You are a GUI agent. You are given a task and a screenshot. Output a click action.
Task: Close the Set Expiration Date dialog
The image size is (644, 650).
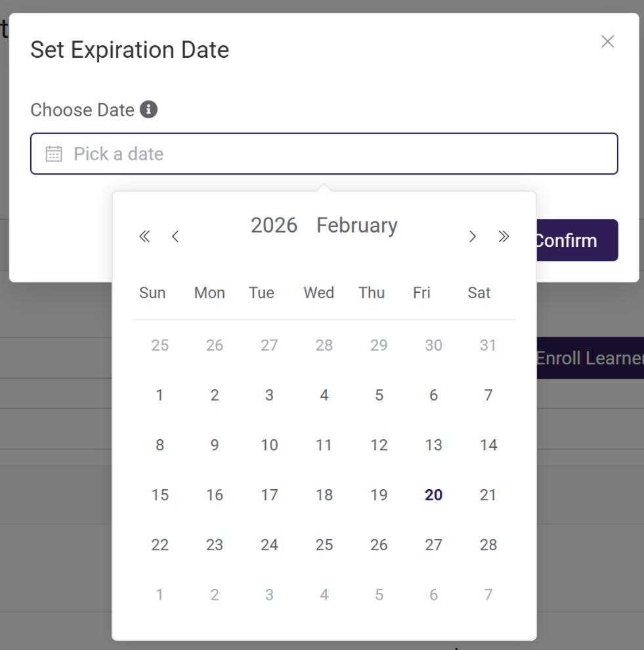click(608, 42)
